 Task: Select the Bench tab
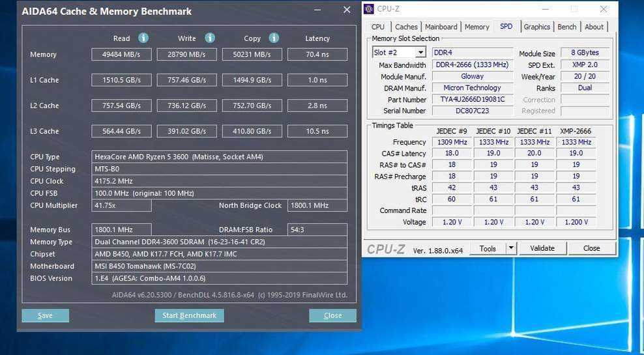[x=567, y=27]
